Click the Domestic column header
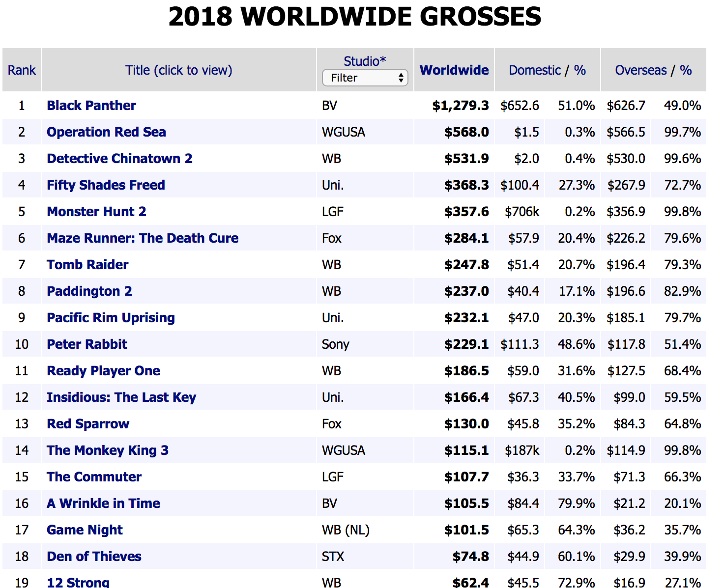This screenshot has height=588, width=724. click(535, 70)
